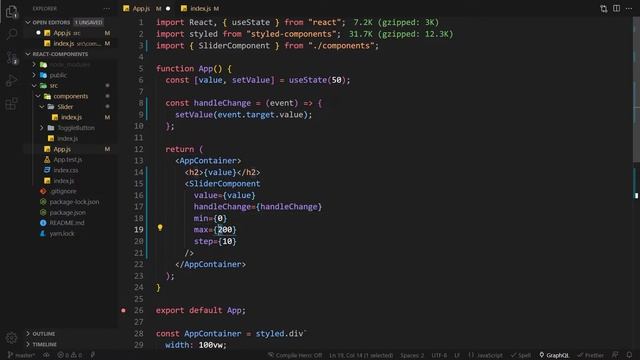Collapse the src folder
The height and width of the screenshot is (360, 640).
pos(34,86)
